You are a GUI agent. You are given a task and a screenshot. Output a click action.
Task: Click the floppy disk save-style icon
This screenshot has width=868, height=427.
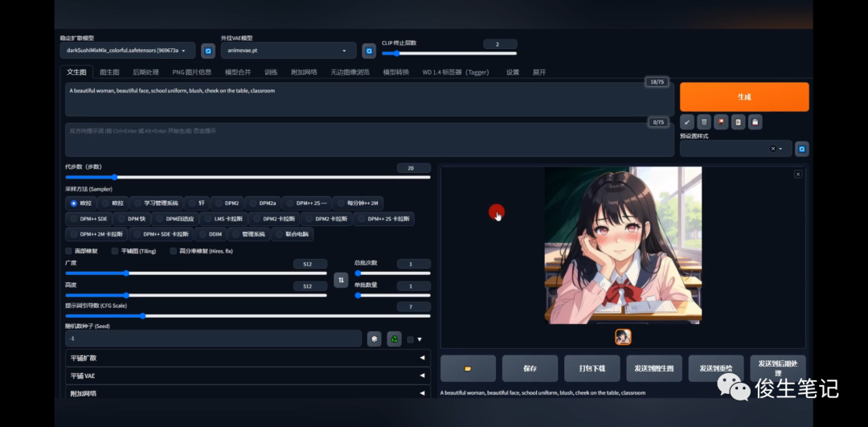click(x=755, y=122)
